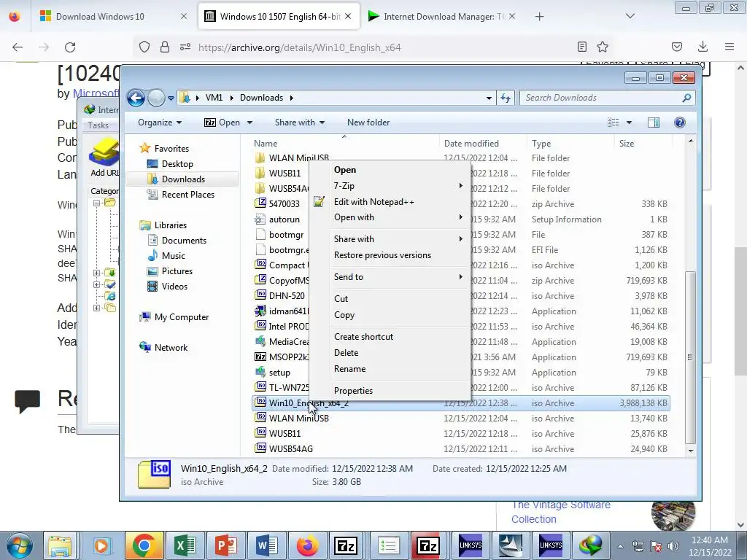Screen dimensions: 747x560
Task: Click file list scrollbar down arrow
Action: click(690, 451)
